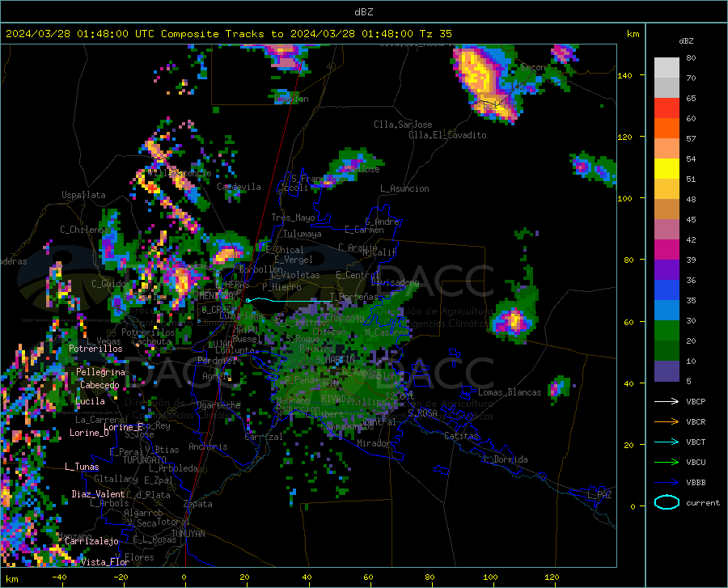The image size is (728, 588).
Task: Click the 'Mirador' map label
Action: 374,444
